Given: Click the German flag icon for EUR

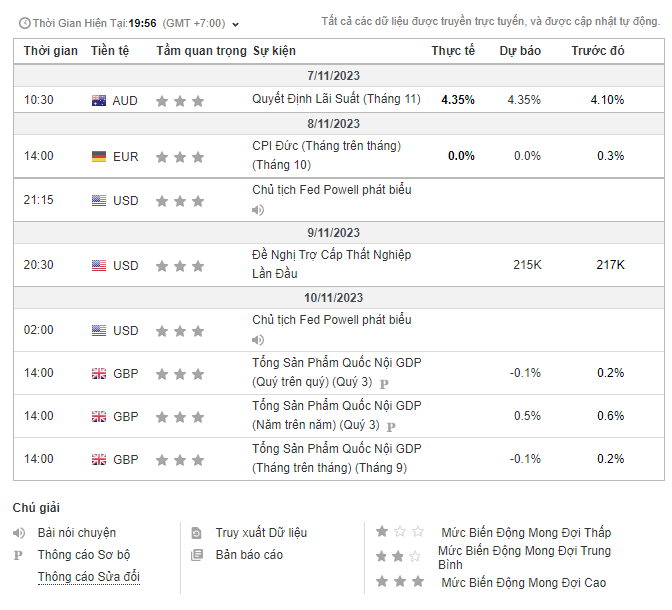Looking at the screenshot, I should [x=99, y=156].
